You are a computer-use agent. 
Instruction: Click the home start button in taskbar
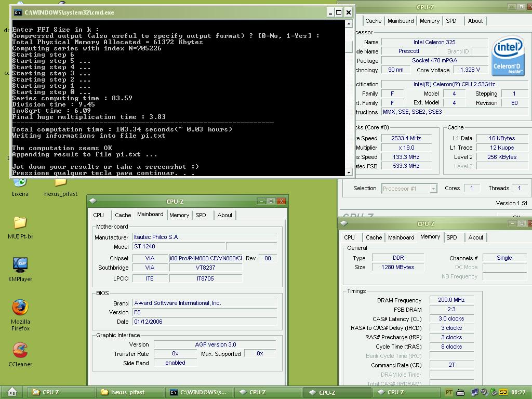[x=12, y=392]
